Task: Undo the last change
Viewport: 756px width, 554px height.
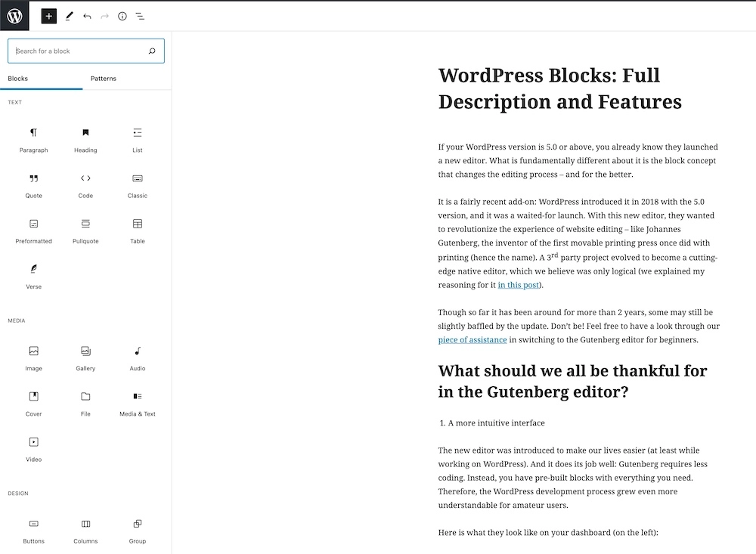Action: coord(87,17)
